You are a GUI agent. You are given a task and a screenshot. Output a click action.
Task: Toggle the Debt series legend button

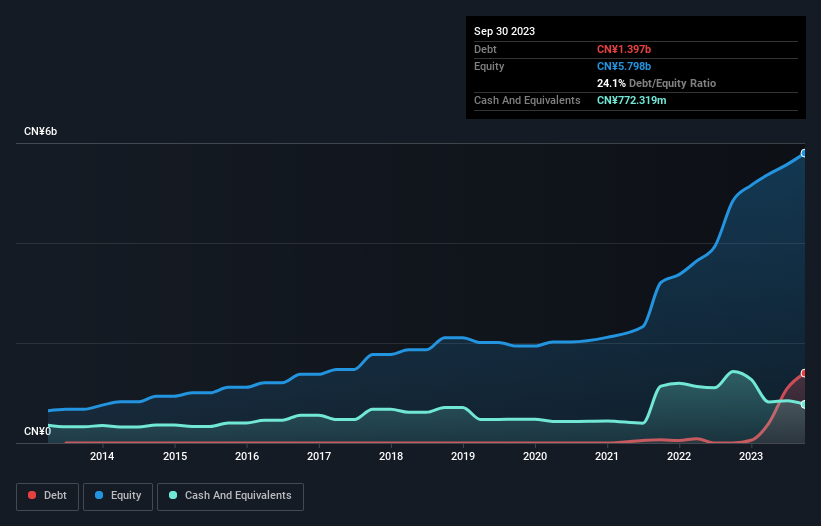47,496
